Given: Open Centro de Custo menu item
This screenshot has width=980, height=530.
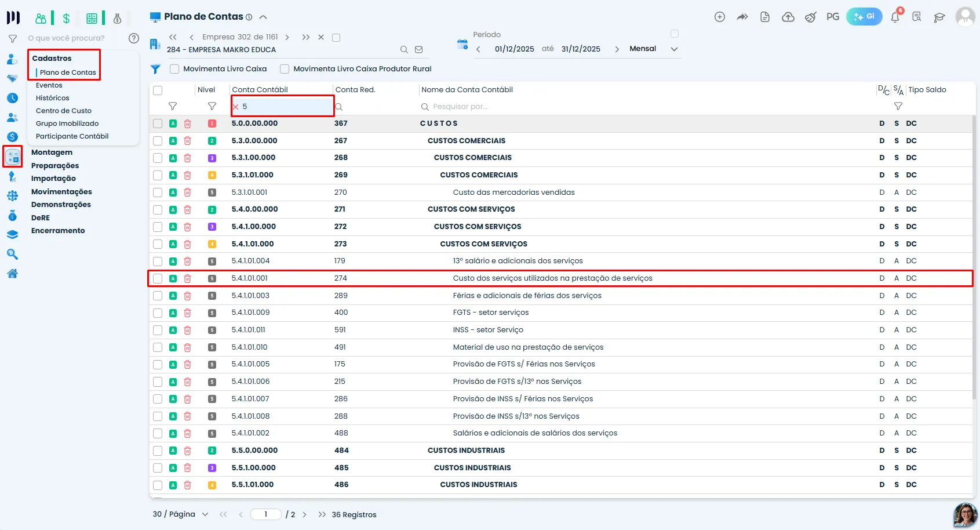Looking at the screenshot, I should point(64,111).
